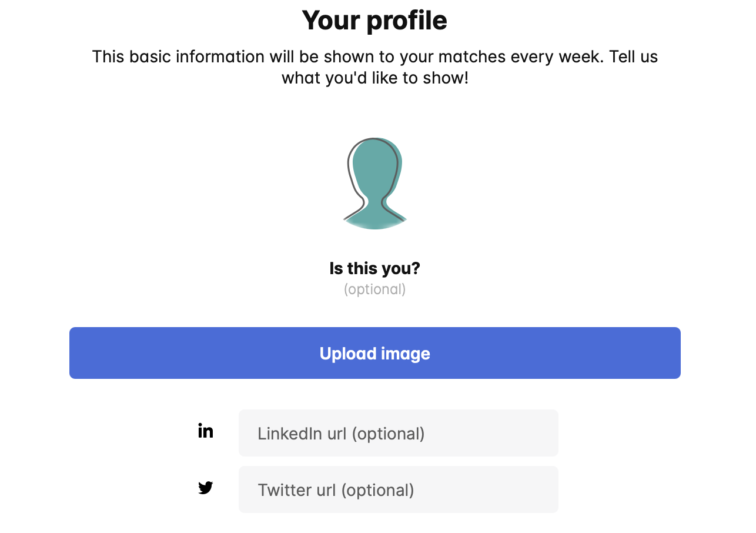Click 'LinkedIn url (optional)' placeholder text
Image resolution: width=756 pixels, height=533 pixels.
point(341,434)
